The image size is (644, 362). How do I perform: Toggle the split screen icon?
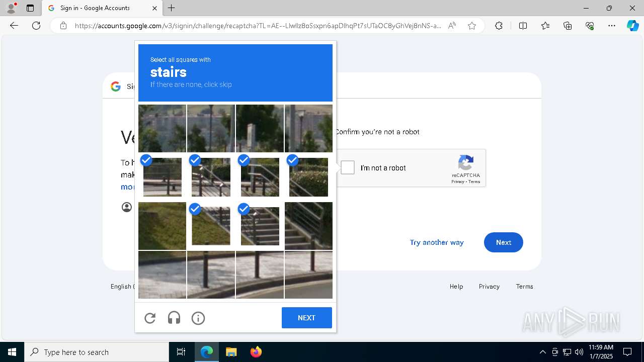(x=523, y=26)
